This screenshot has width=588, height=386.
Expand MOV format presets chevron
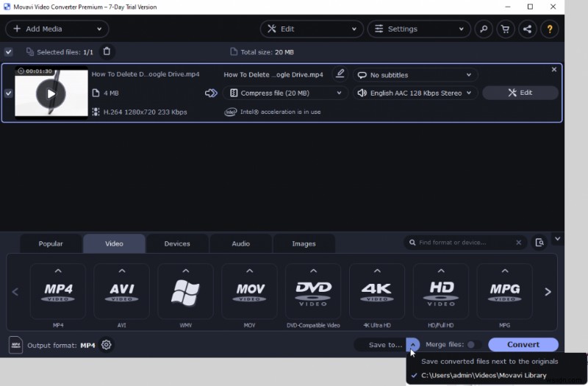coord(249,271)
